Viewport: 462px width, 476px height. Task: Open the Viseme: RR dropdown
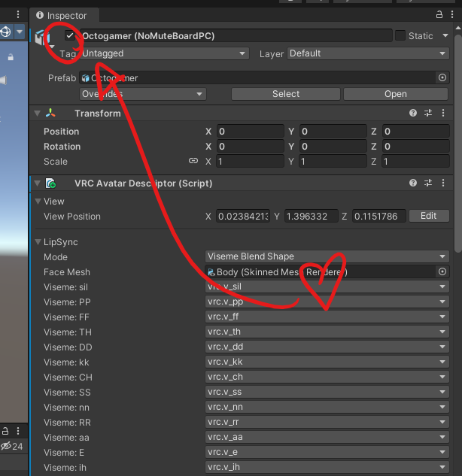coord(327,422)
